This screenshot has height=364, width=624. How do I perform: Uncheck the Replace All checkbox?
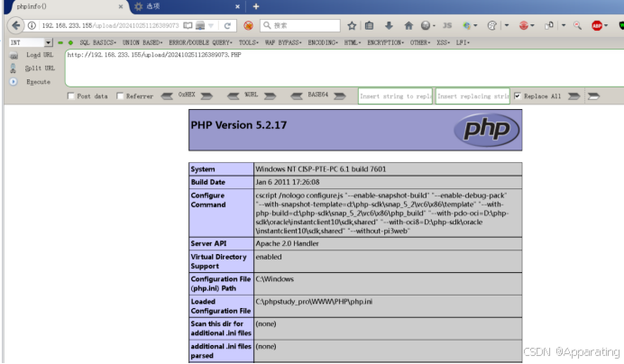518,96
